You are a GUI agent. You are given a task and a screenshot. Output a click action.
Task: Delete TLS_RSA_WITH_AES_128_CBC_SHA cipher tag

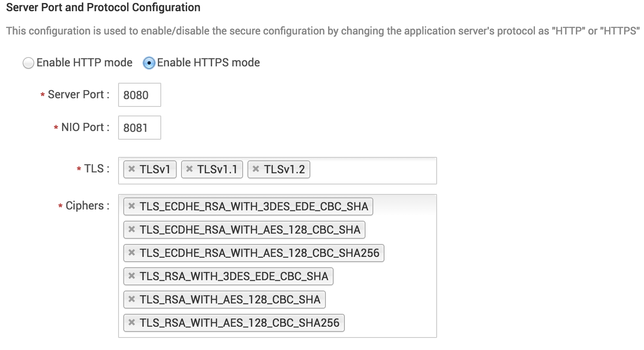(x=132, y=300)
